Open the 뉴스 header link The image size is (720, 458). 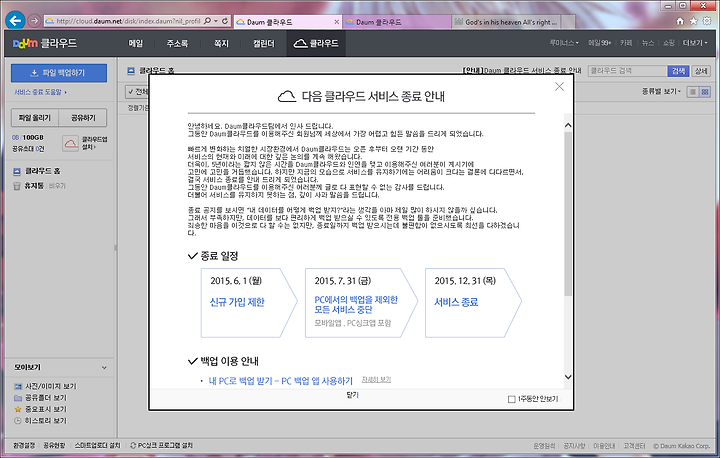(647, 43)
